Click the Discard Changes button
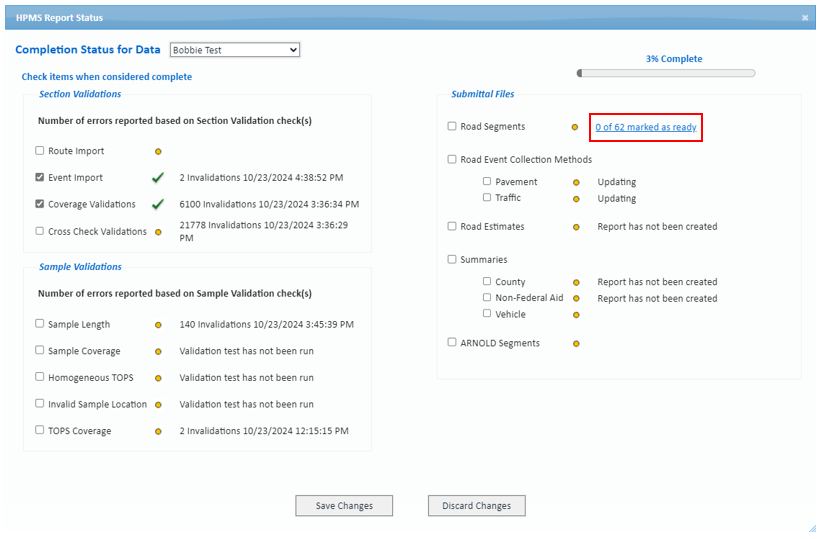Viewport: 821px width, 539px height. coord(476,506)
